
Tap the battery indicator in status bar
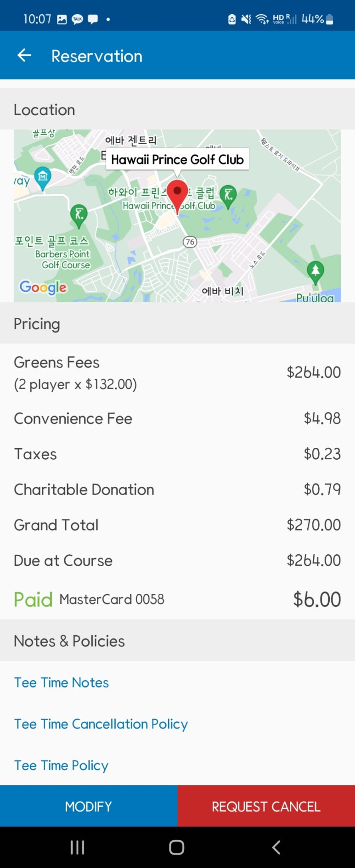pos(329,19)
